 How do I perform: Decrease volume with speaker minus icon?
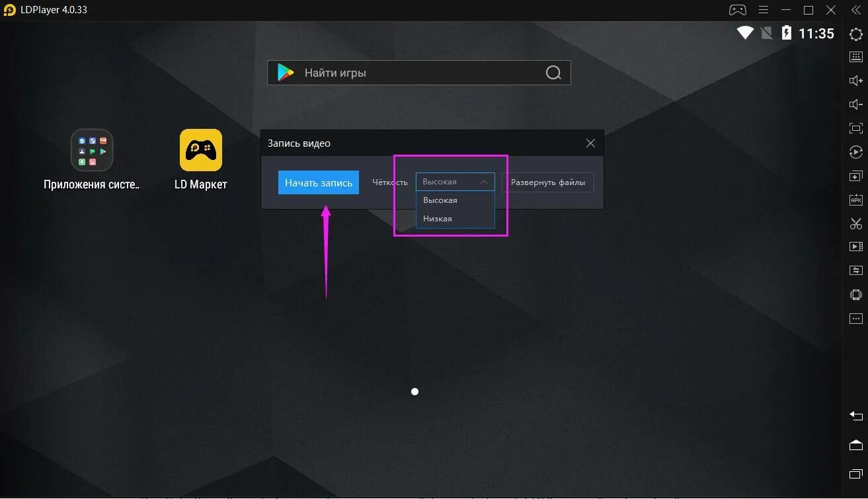tap(856, 104)
